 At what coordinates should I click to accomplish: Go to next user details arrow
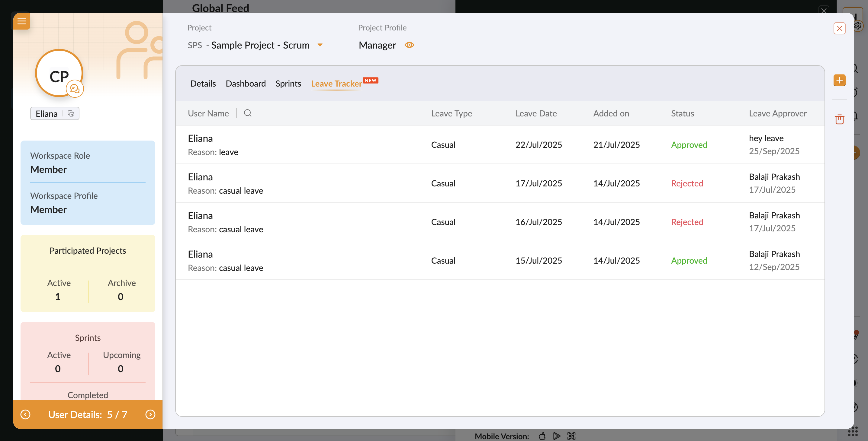(150, 414)
